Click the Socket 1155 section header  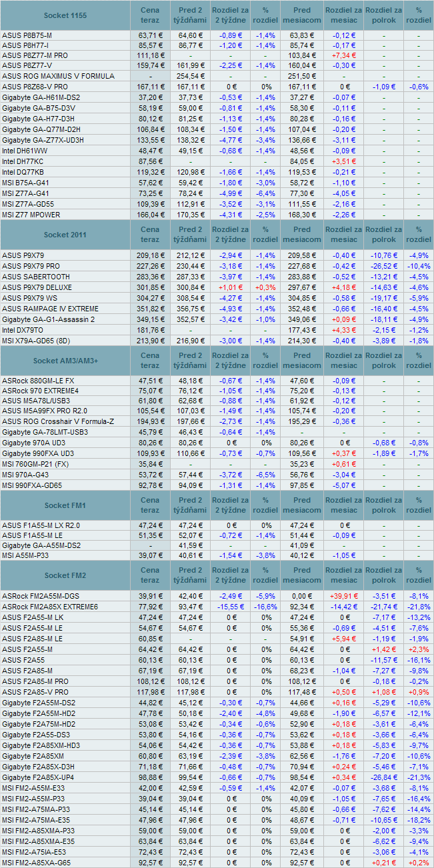click(65, 15)
